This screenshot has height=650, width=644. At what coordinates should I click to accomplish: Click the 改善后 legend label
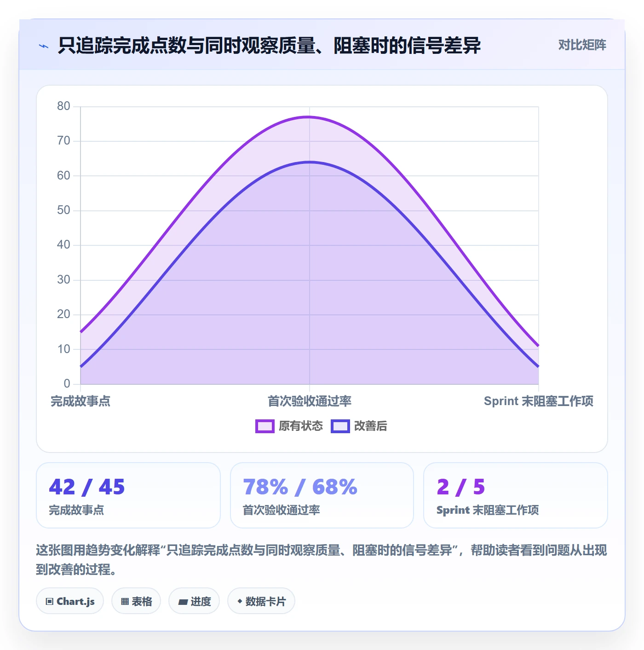pos(371,426)
